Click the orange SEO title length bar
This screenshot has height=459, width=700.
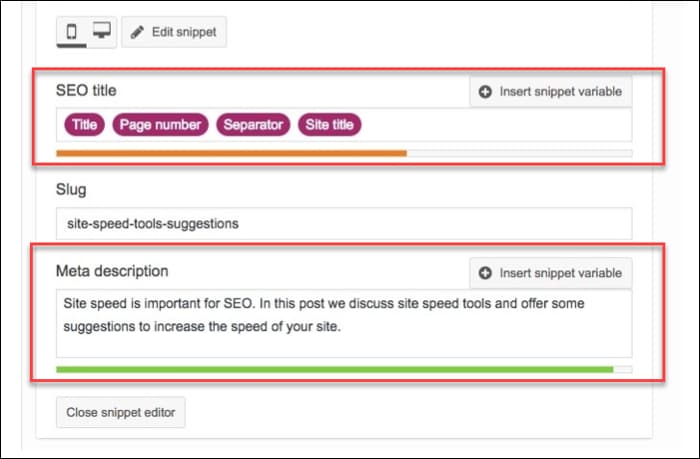[231, 153]
